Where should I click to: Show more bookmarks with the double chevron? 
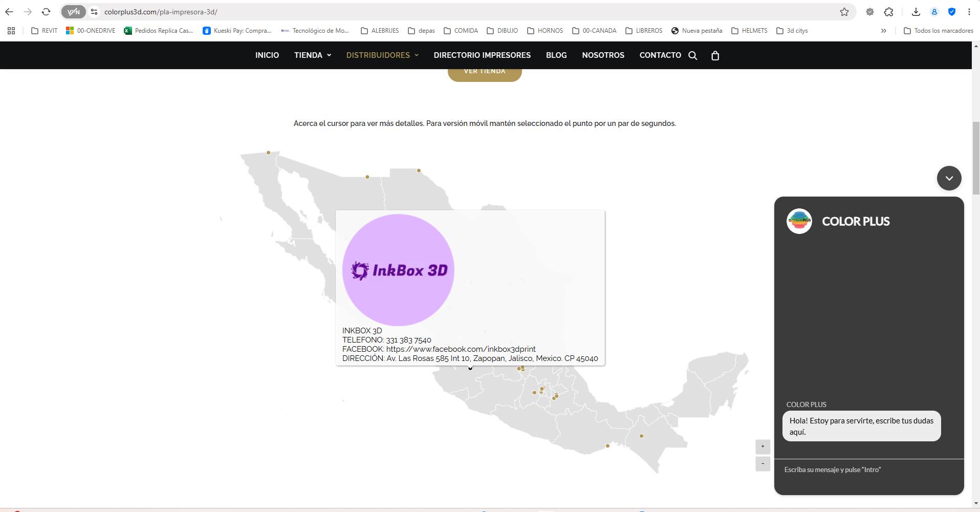883,31
